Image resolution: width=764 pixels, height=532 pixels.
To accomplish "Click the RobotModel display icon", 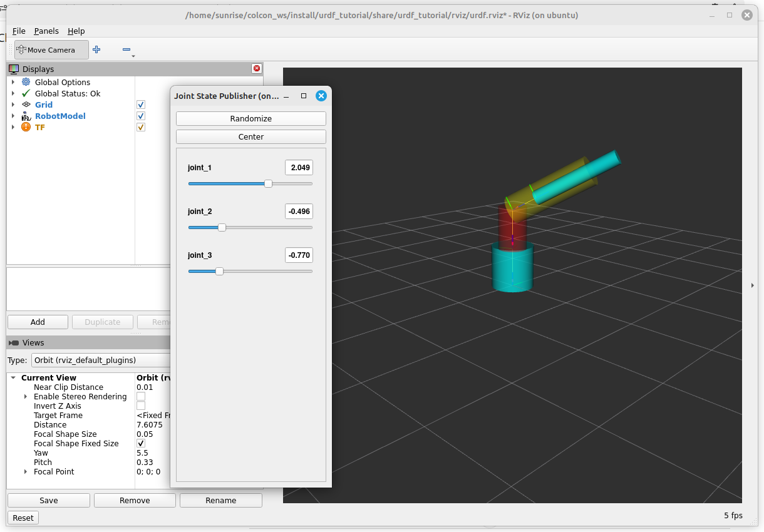I will click(x=26, y=116).
